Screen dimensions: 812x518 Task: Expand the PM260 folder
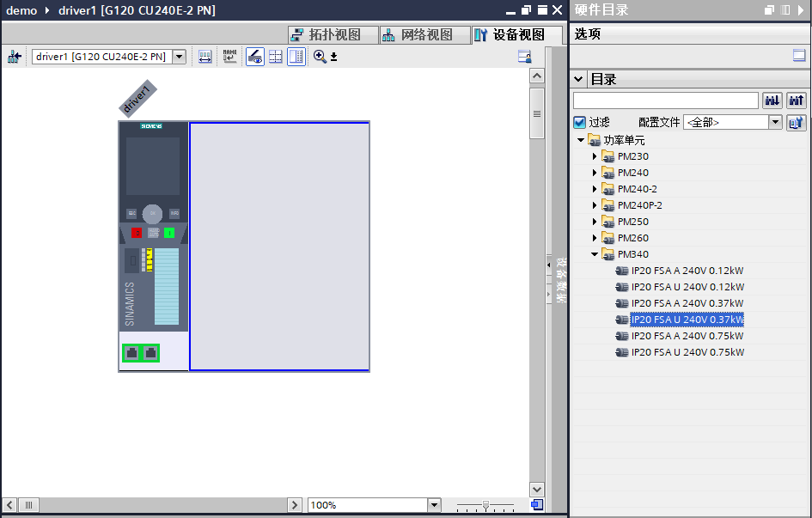tap(595, 238)
